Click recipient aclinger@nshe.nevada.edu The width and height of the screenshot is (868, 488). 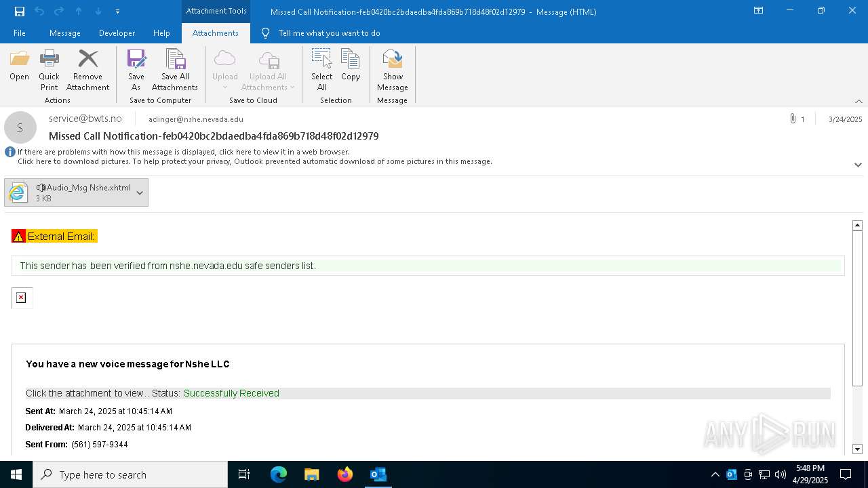[196, 119]
